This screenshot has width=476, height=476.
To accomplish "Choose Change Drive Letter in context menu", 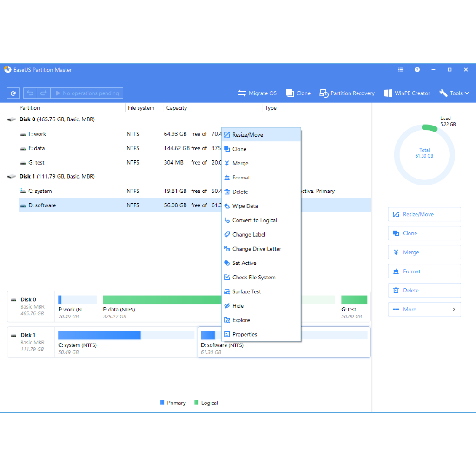I will (x=257, y=249).
